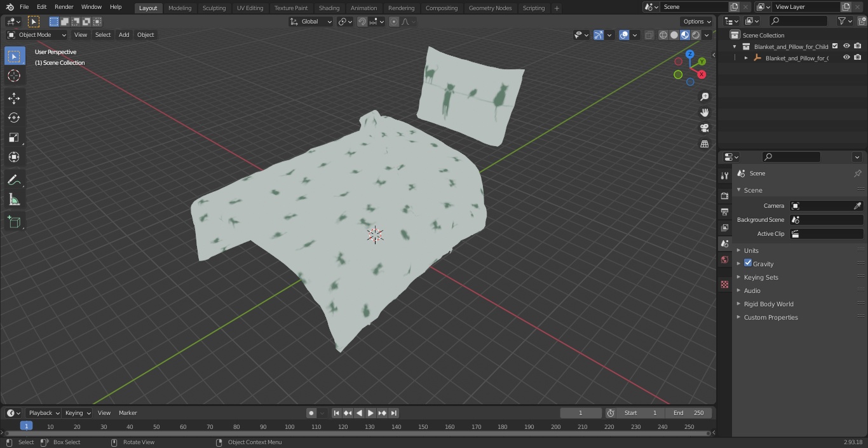Click the current frame number field
The width and height of the screenshot is (868, 448).
pyautogui.click(x=581, y=413)
